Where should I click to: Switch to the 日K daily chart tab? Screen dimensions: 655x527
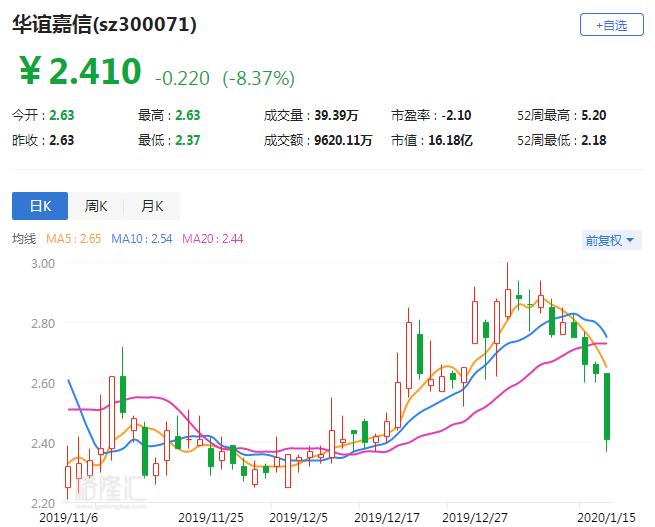tap(40, 206)
